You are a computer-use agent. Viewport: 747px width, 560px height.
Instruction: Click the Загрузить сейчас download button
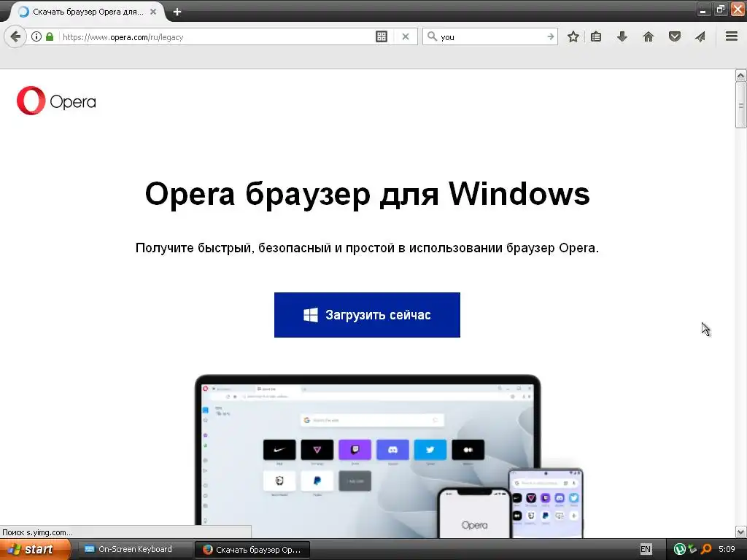click(367, 315)
